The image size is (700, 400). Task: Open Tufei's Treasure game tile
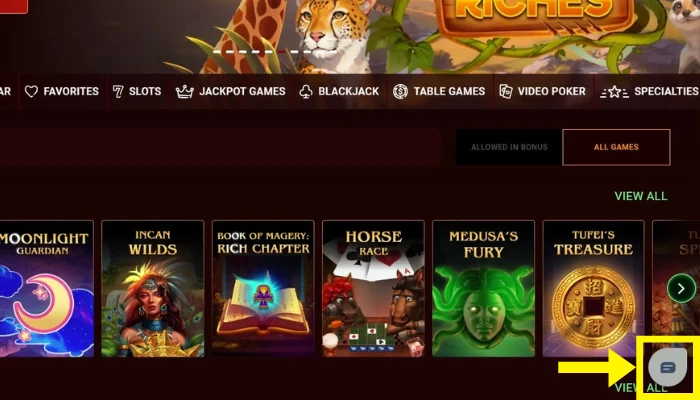coord(593,288)
